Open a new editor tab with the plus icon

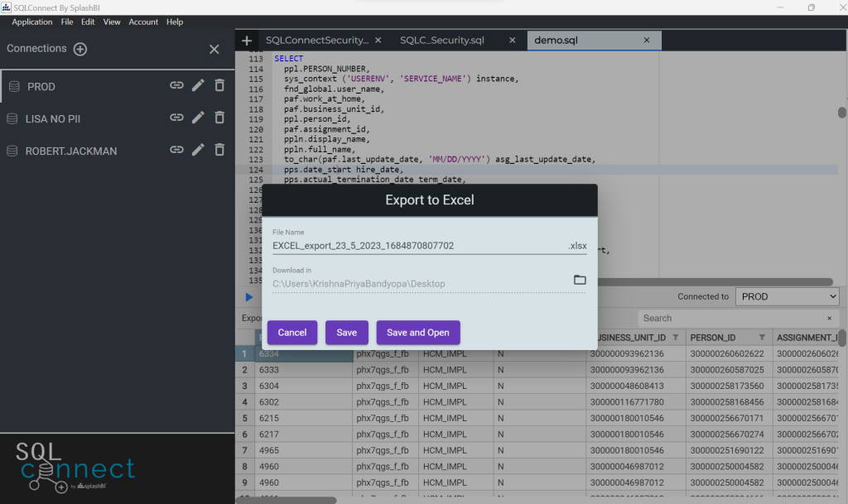pos(247,40)
